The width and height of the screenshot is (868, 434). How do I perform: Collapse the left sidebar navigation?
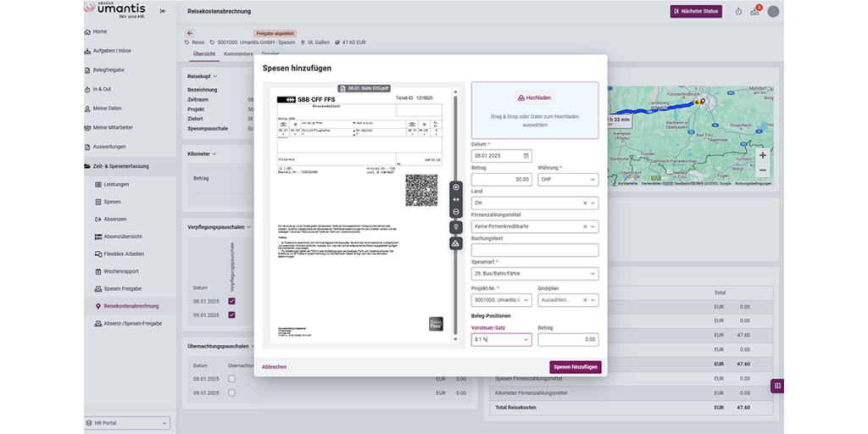click(x=163, y=11)
